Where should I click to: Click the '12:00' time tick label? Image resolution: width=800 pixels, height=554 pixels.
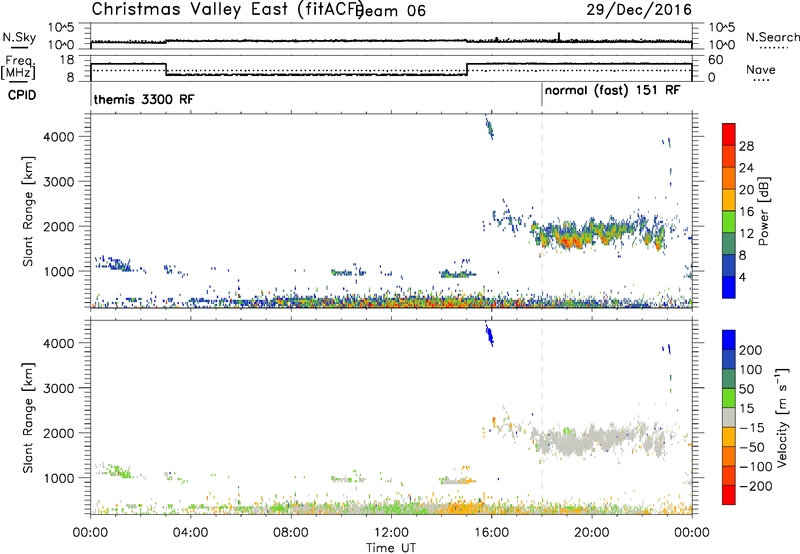click(391, 533)
